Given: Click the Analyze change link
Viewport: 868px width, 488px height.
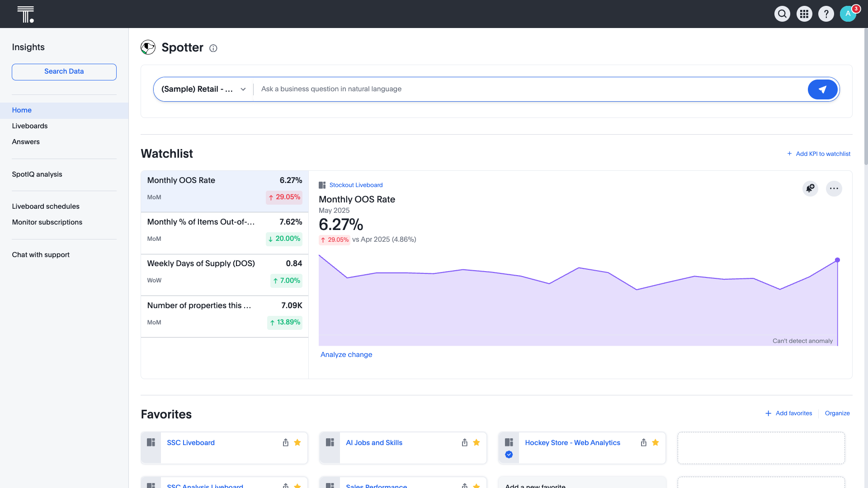Looking at the screenshot, I should pos(346,355).
